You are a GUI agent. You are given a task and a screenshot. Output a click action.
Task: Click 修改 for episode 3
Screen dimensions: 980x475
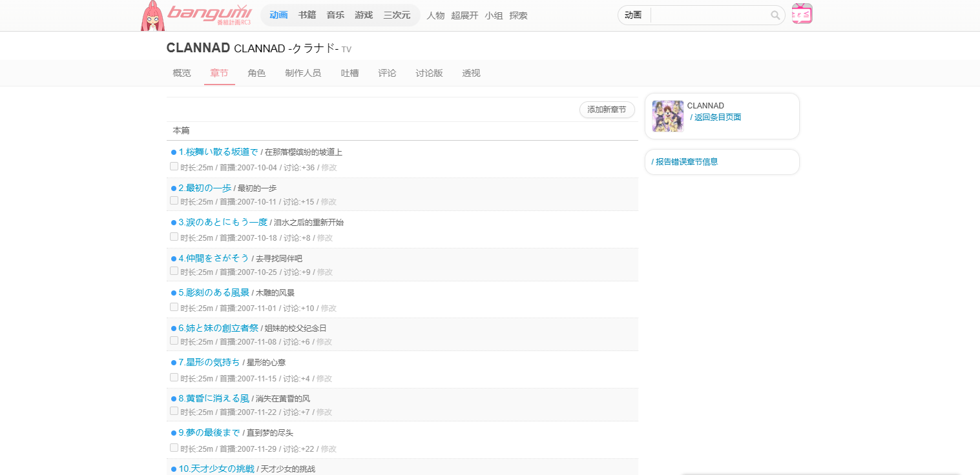coord(324,238)
